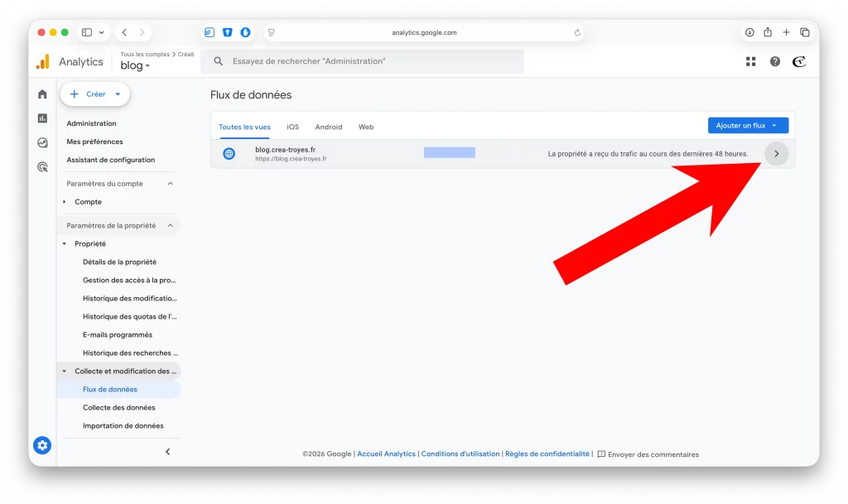Viewport: 848px width, 504px height.
Task: Open 'Conditions d'utilisation' link
Action: [460, 454]
